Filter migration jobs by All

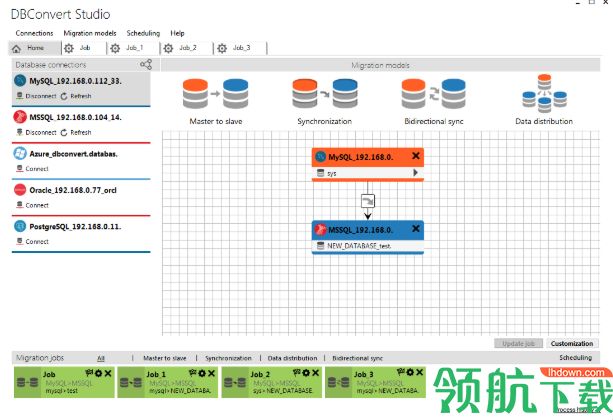[101, 358]
